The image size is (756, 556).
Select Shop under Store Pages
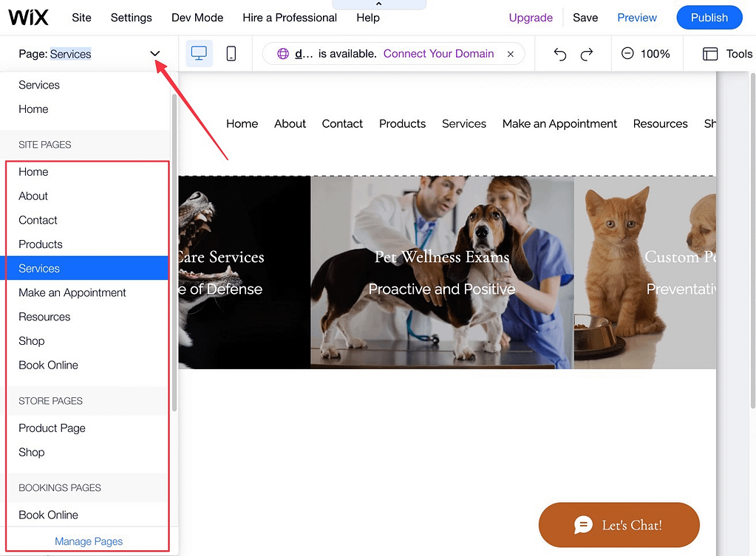(86, 452)
